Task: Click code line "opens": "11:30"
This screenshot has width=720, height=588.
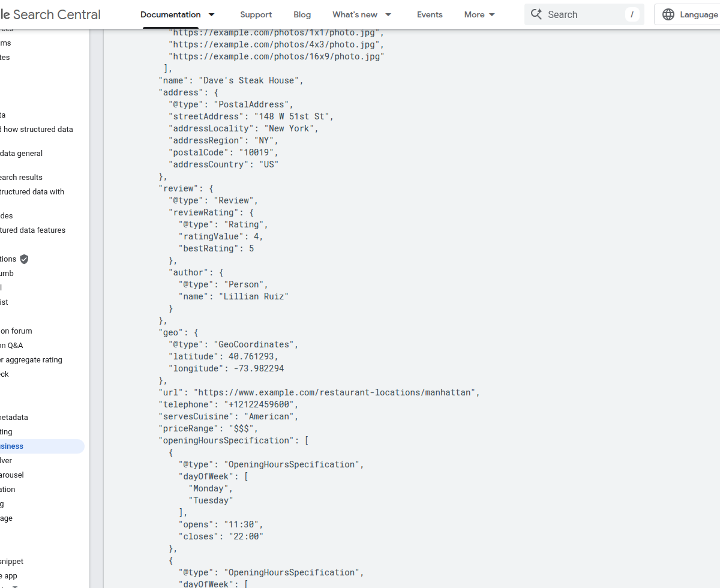Action: coord(221,524)
